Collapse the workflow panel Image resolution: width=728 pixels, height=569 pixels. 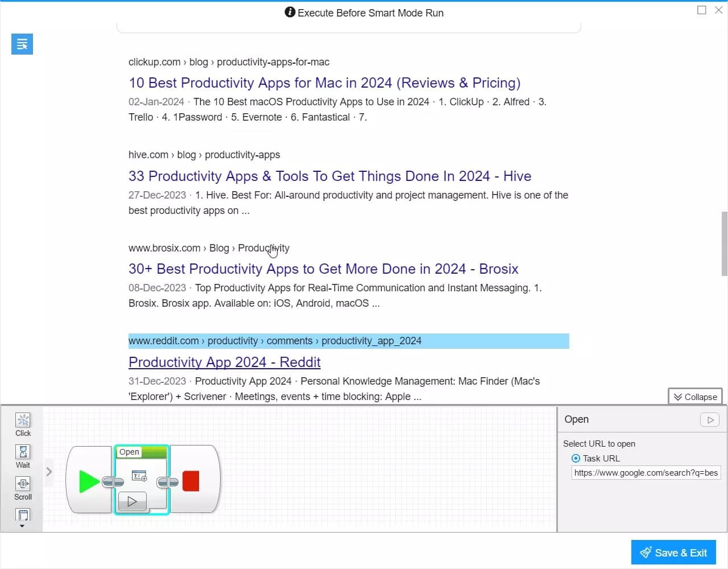point(695,397)
